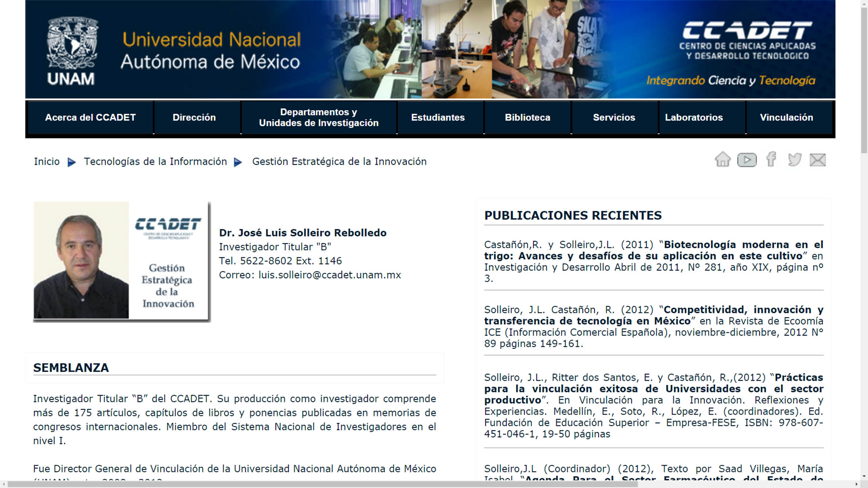Viewport: 868px width, 488px height.
Task: Go to Inicio breadcrumb link
Action: click(x=47, y=162)
